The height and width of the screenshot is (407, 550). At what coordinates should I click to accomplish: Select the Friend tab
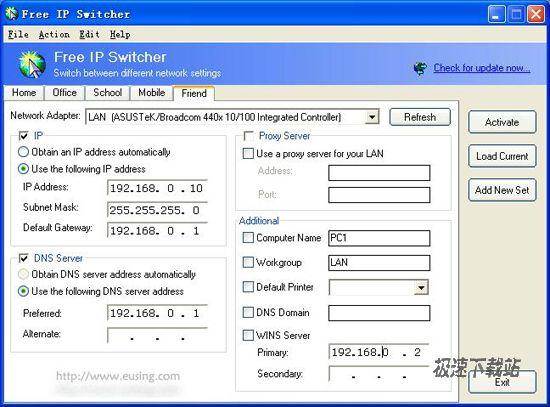pyautogui.click(x=194, y=93)
